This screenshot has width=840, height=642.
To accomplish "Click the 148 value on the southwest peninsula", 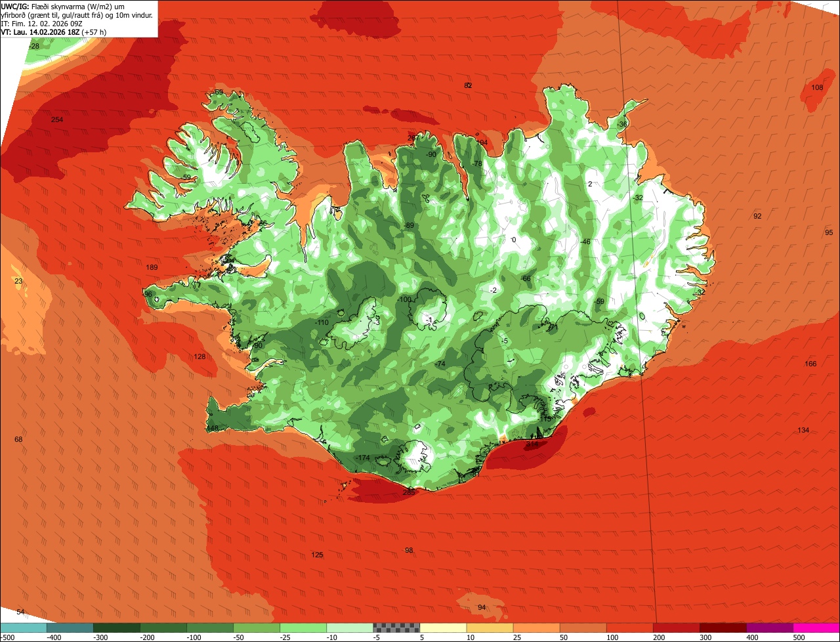I will pyautogui.click(x=212, y=428).
